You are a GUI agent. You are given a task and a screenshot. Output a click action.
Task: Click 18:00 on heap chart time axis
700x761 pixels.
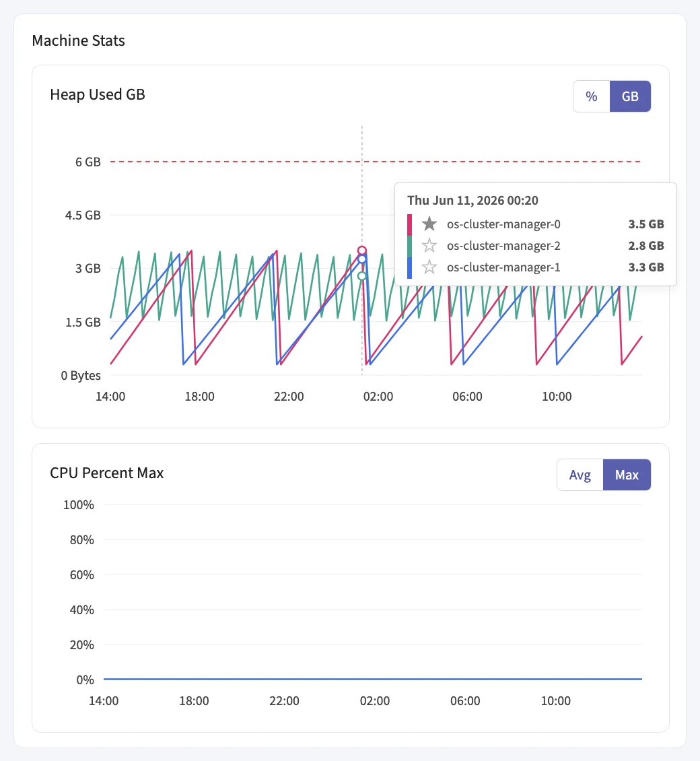199,397
